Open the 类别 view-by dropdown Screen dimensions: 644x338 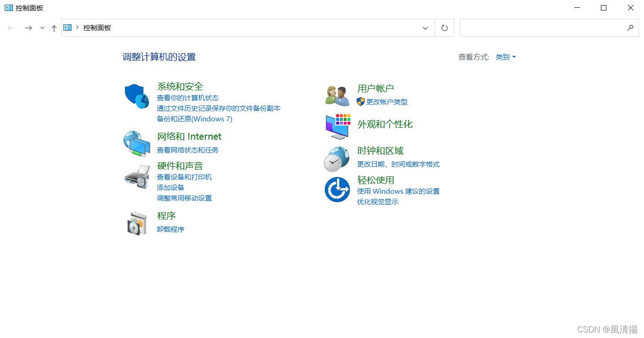pos(506,57)
